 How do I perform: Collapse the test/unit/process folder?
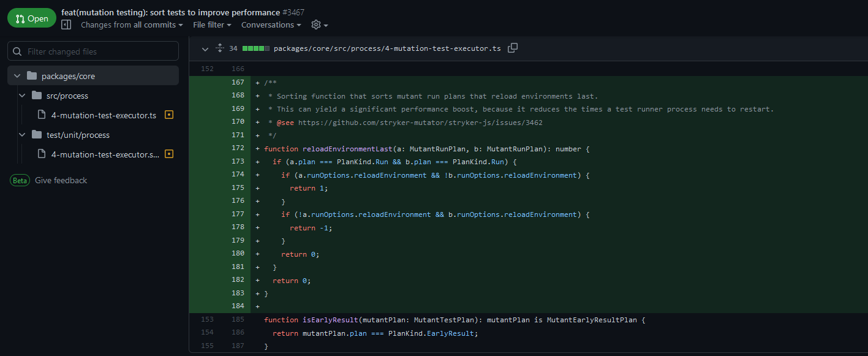click(x=22, y=135)
